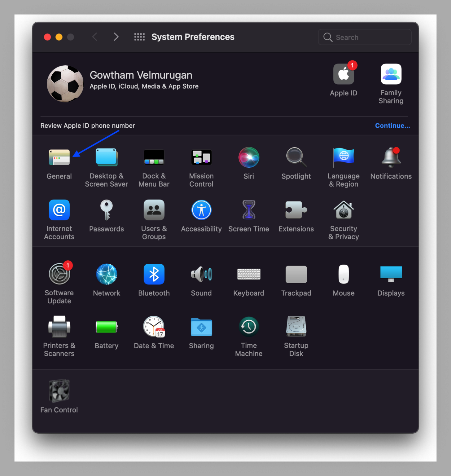Viewport: 451px width, 476px height.
Task: Open Internet Accounts pane
Action: [x=59, y=210]
